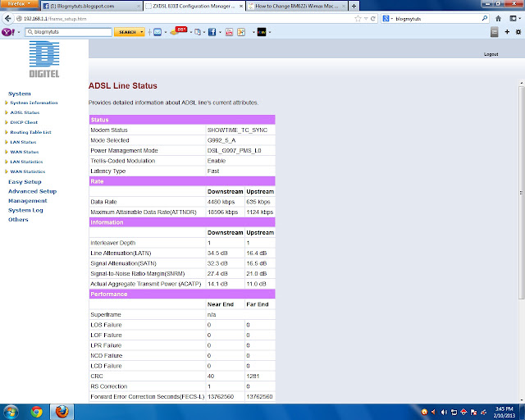Click the eBay icon in toolbar

coord(262,32)
